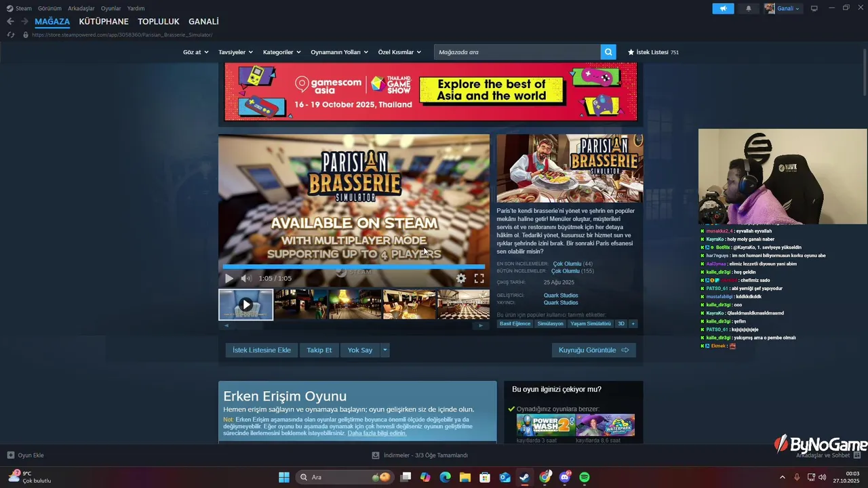Open publisher Quark Studios link
Viewport: 868px width, 488px height.
pos(561,303)
